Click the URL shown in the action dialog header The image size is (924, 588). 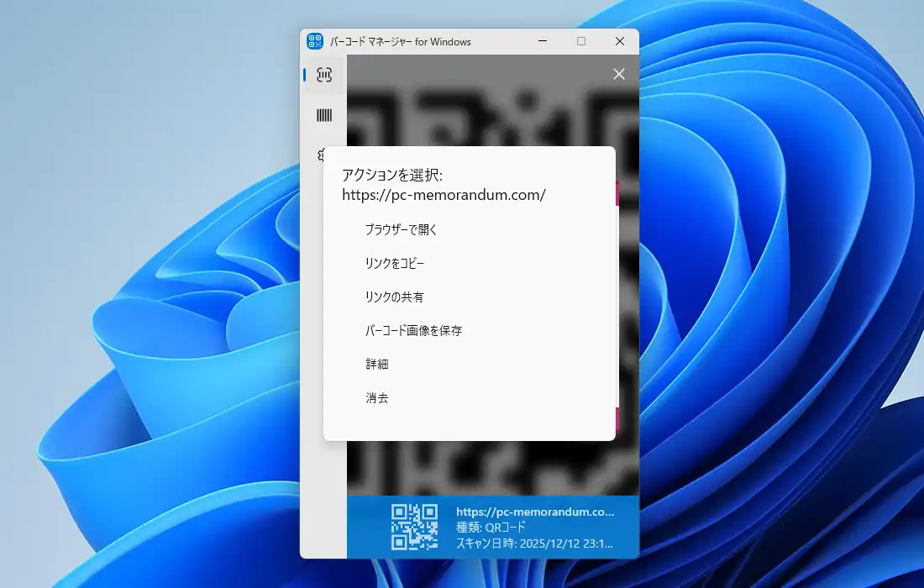point(444,195)
